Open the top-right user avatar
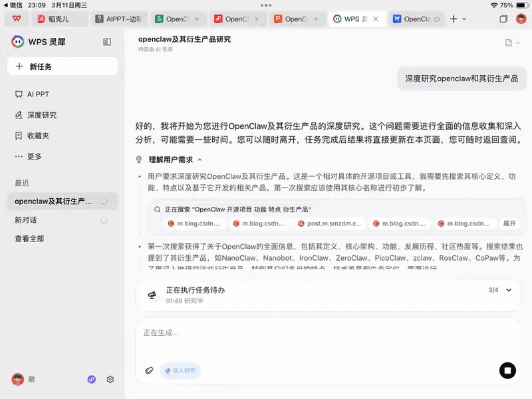The height and width of the screenshot is (399, 532). coord(521,19)
